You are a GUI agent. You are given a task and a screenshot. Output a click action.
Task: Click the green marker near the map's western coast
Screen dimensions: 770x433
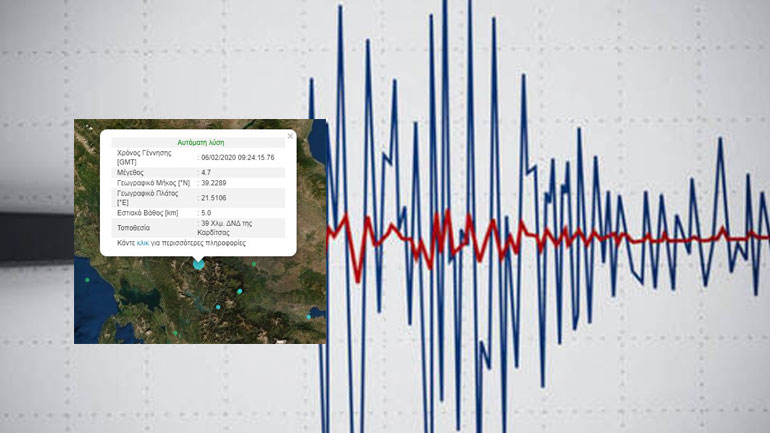88,281
